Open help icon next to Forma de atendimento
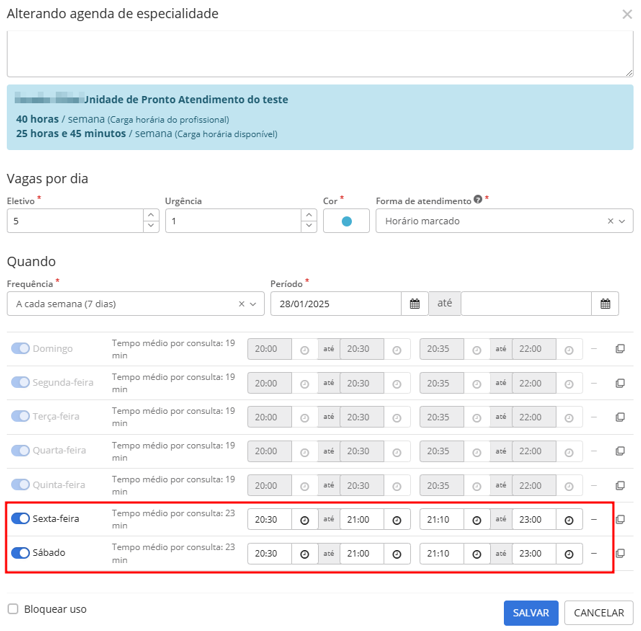641x631 pixels. point(477,199)
